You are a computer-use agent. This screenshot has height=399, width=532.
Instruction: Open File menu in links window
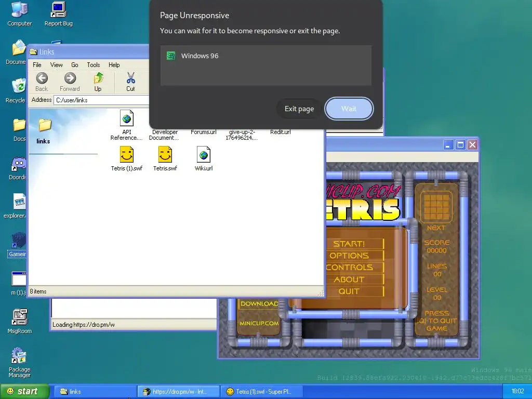click(37, 65)
